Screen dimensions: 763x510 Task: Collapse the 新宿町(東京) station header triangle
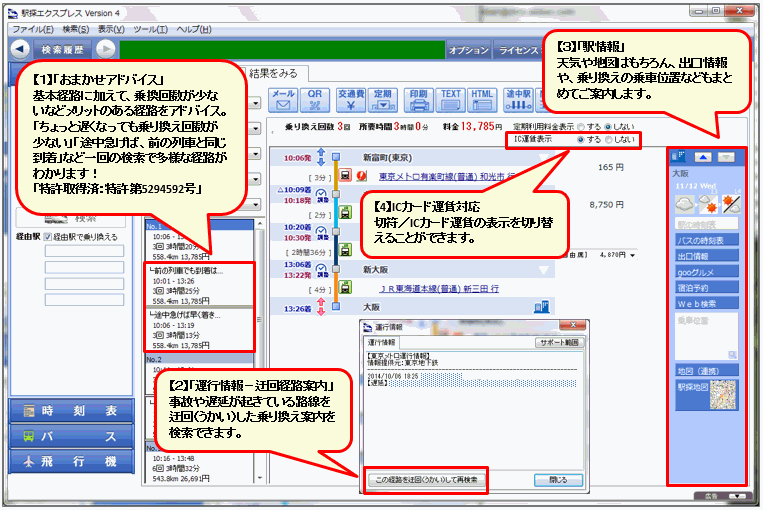pos(545,157)
